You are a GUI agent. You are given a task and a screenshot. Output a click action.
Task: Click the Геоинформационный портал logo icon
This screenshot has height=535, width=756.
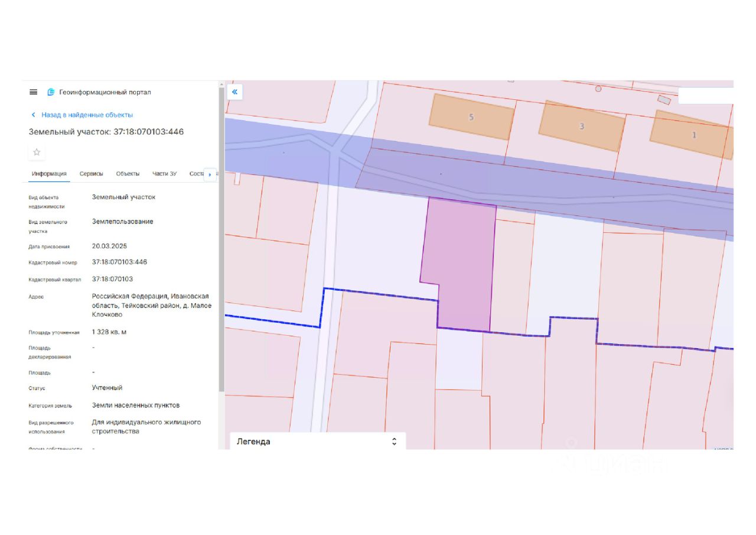pos(51,92)
